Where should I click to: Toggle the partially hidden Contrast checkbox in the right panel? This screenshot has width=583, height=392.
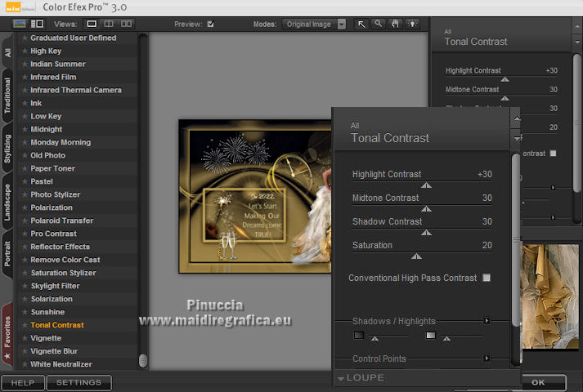pos(554,154)
